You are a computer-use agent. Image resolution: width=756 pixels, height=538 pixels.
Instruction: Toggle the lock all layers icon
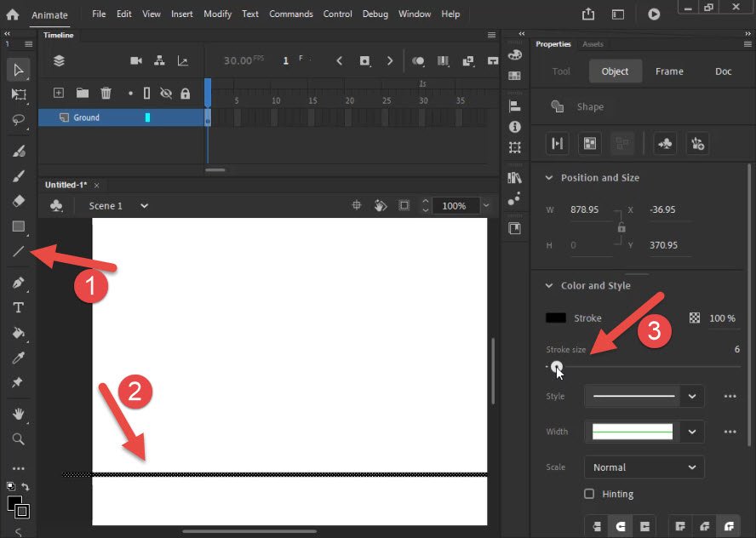click(x=185, y=93)
